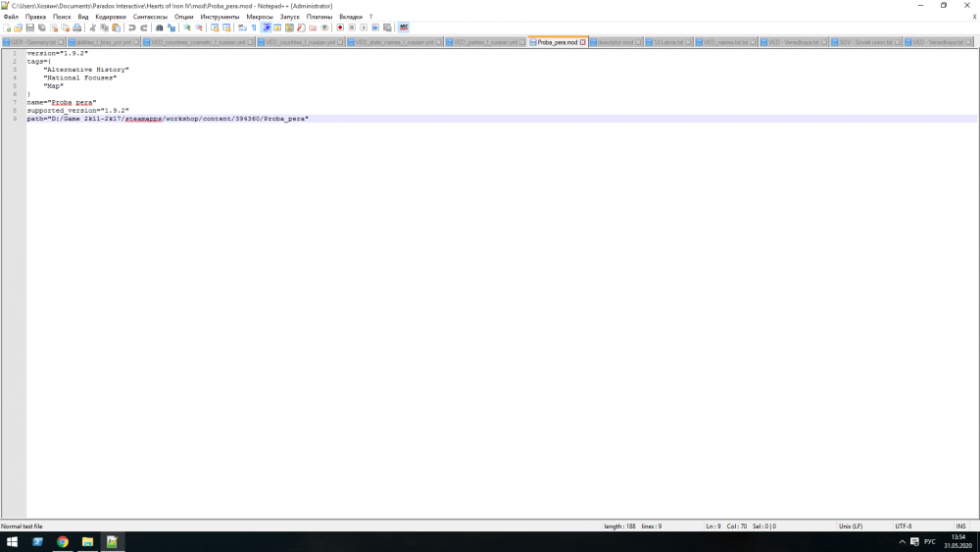980x552 pixels.
Task: Click the UTF-8 encoding status field
Action: tap(904, 527)
